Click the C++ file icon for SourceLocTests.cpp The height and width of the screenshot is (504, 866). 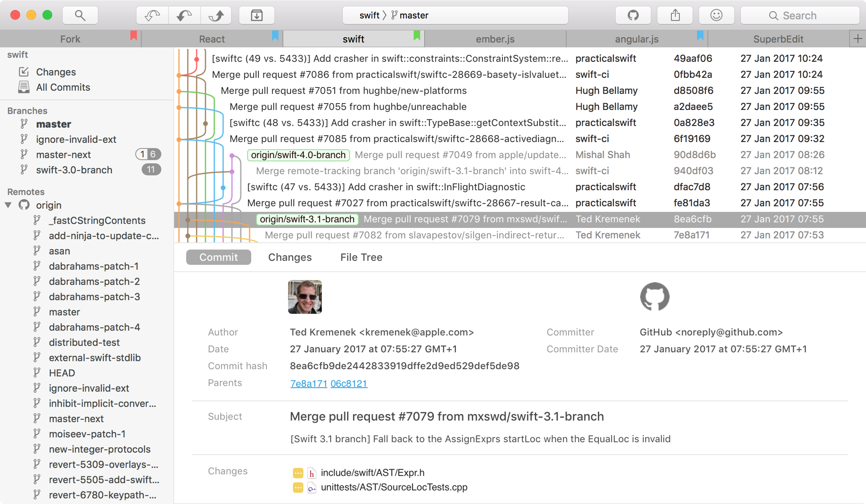coord(312,488)
